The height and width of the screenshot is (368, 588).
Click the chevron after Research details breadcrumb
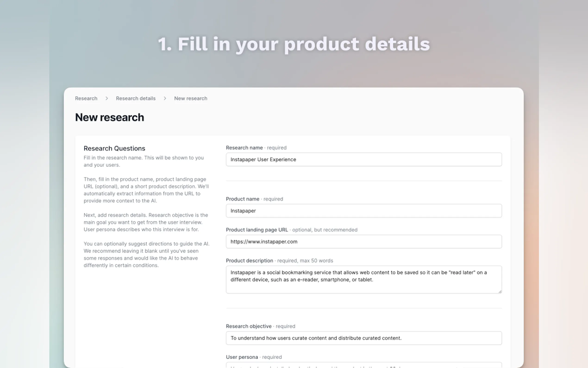(x=165, y=98)
